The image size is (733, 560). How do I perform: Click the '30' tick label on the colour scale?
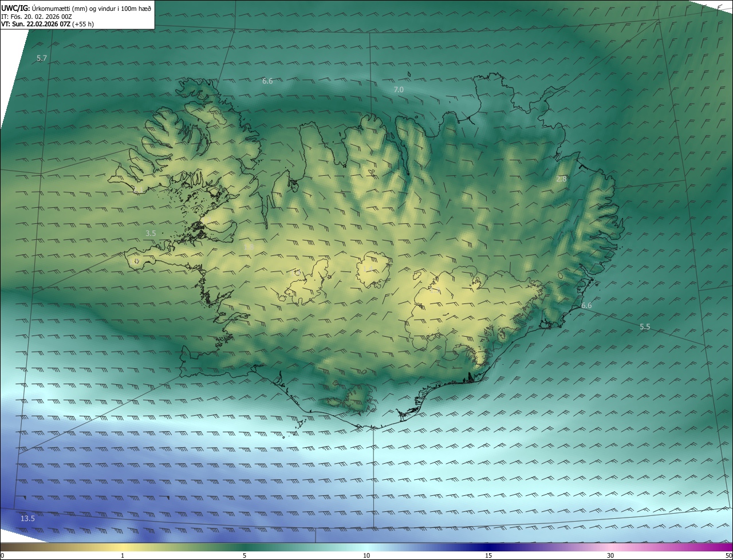click(610, 556)
